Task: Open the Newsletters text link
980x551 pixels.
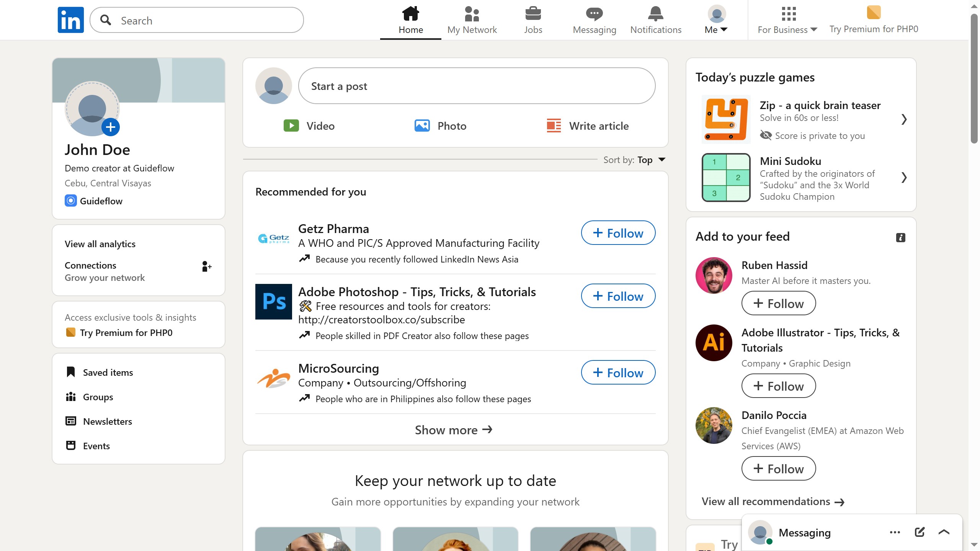Action: pos(108,422)
